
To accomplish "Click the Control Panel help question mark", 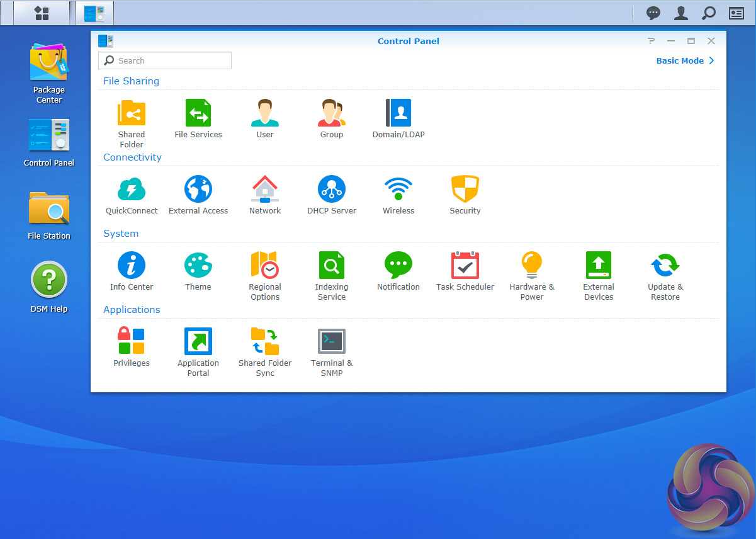I will pos(651,41).
